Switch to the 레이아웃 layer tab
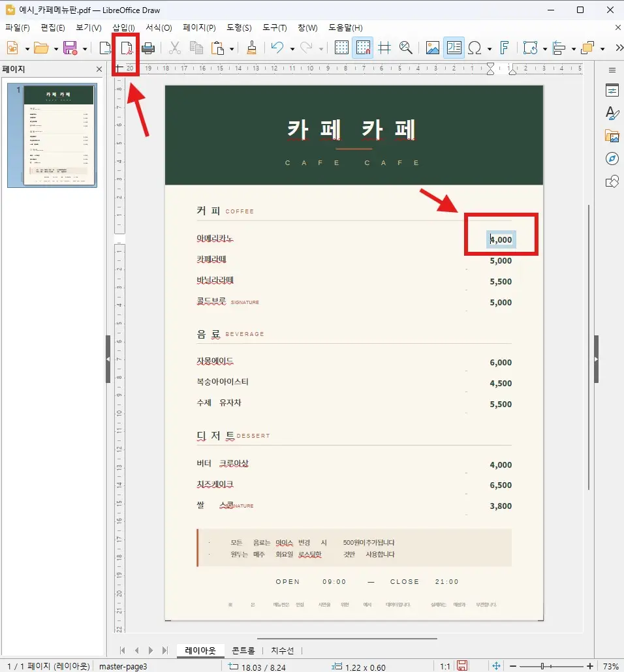The image size is (624, 672). [200, 650]
